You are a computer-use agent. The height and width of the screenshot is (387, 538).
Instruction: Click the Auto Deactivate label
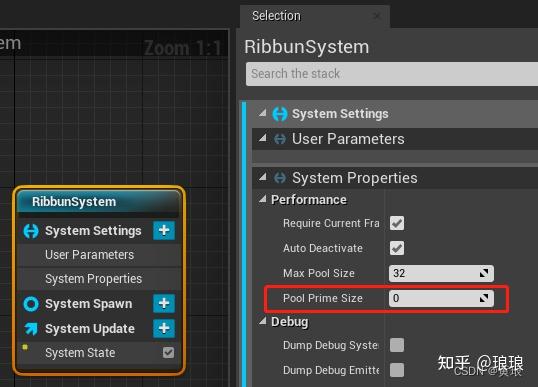323,248
